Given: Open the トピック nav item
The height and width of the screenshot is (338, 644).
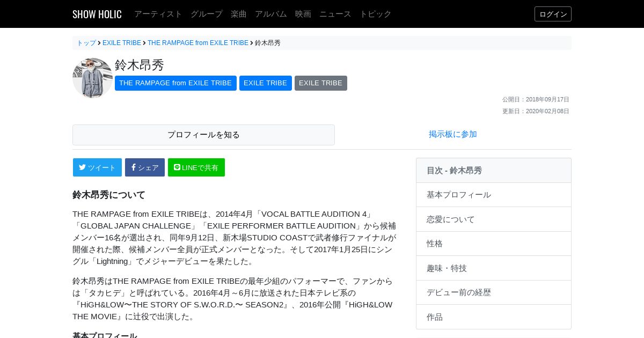Looking at the screenshot, I should pos(376,14).
